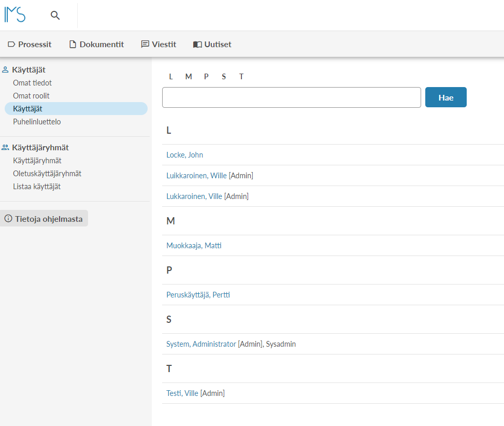Open Listaa käyttäjät in the sidebar
The width and height of the screenshot is (504, 426).
coord(37,187)
